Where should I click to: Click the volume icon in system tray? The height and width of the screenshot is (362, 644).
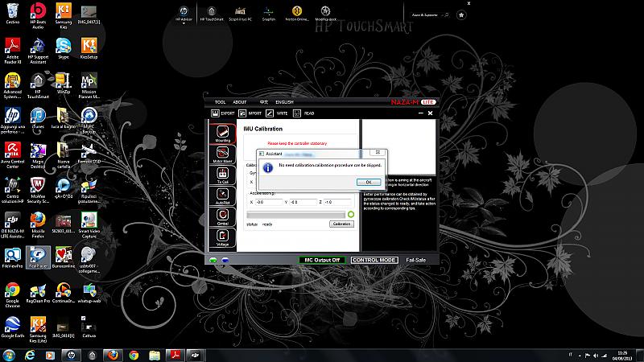pyautogui.click(x=596, y=356)
